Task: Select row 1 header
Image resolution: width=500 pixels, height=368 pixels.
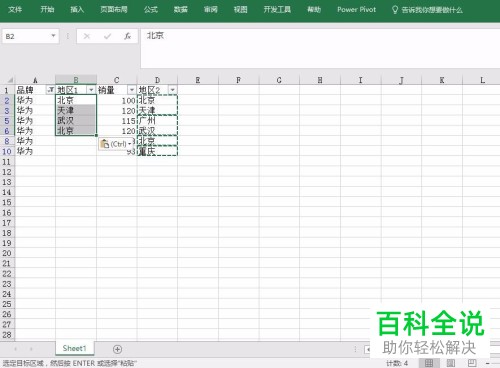Action: (7, 90)
